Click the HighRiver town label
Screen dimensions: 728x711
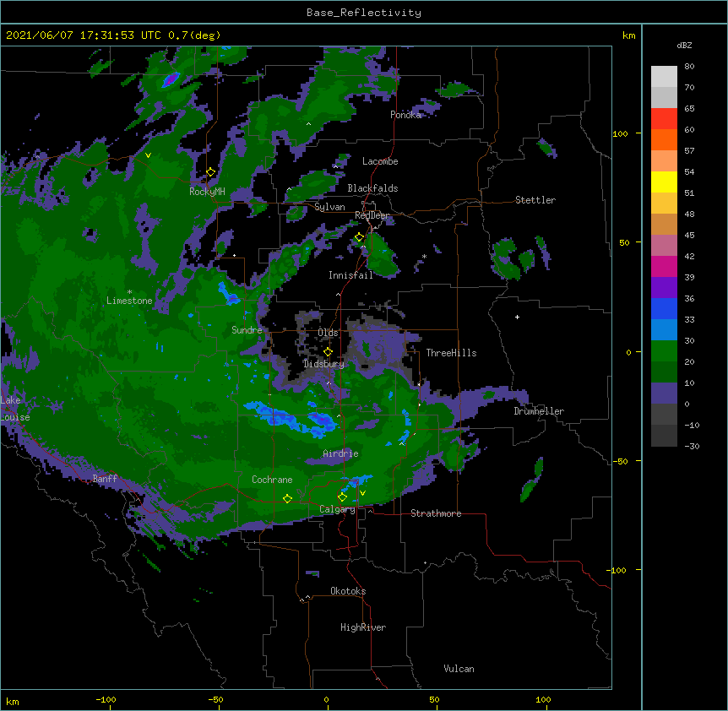[363, 627]
